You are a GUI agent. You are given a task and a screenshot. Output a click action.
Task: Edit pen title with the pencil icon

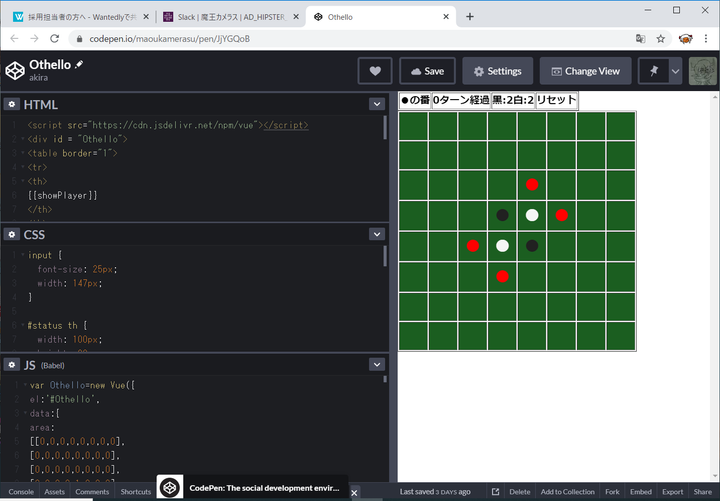pos(79,64)
